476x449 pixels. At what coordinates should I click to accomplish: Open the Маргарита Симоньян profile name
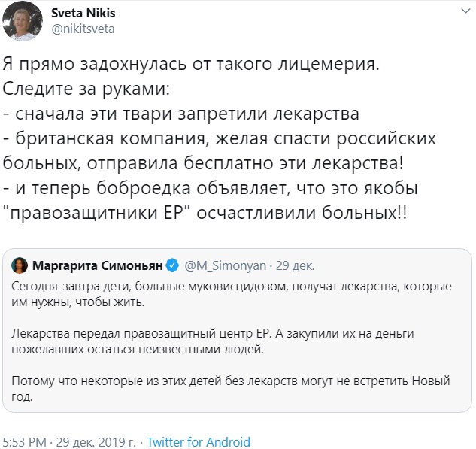[x=97, y=265]
